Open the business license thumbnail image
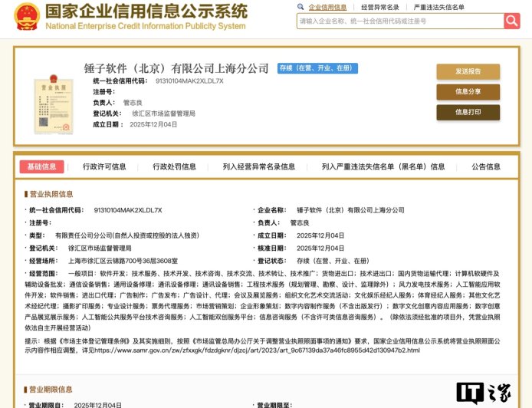This screenshot has height=408, width=532. pyautogui.click(x=54, y=104)
